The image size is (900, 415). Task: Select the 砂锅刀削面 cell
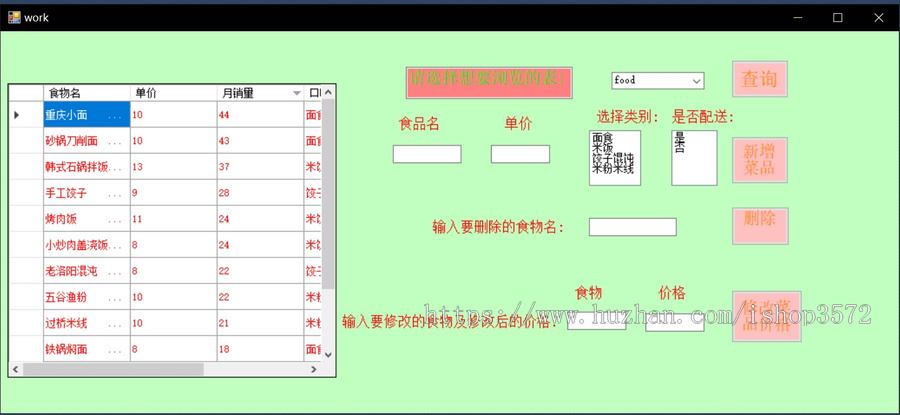[87, 141]
